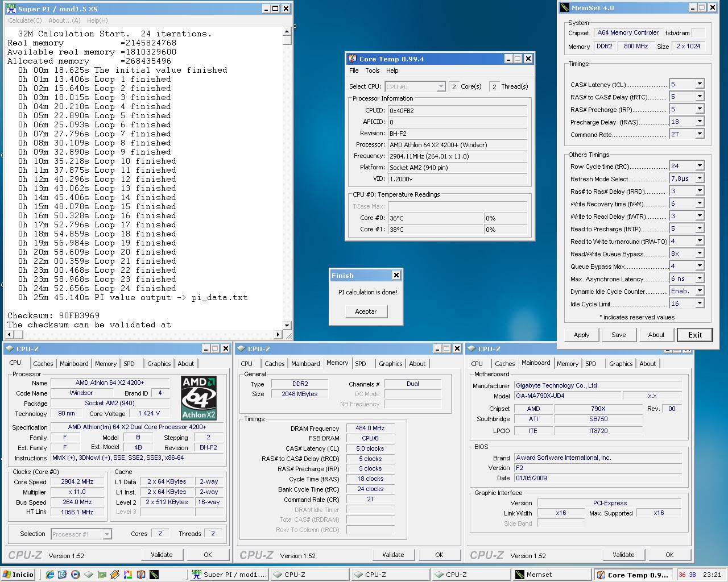728x582 pixels.
Task: Open Help menu in Super PI
Action: coord(97,20)
